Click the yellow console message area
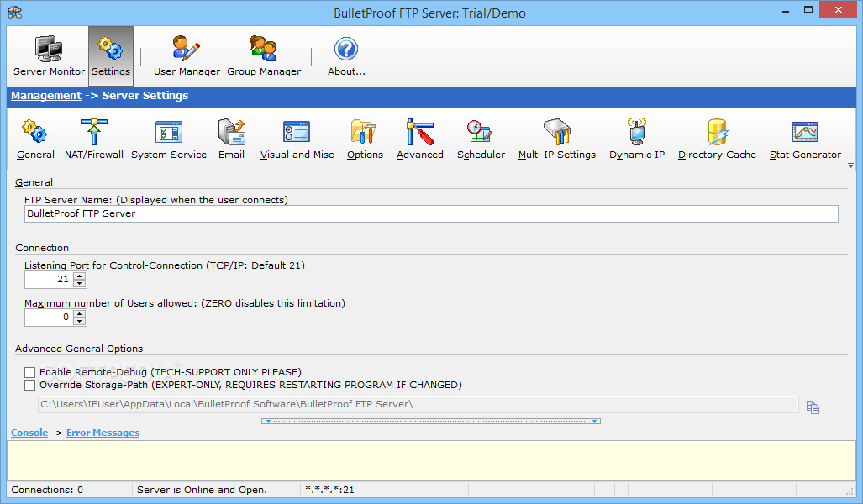Screen dimensions: 863x504 tap(431, 461)
